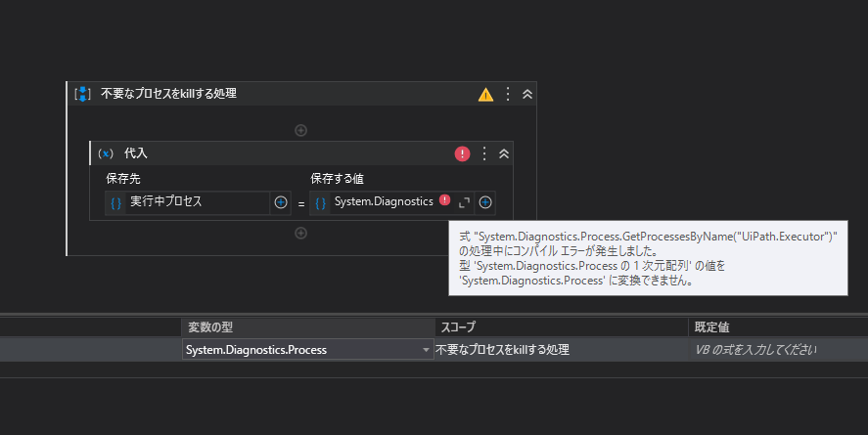Select the sequence title 不要なプロセスをkillする処理
The height and width of the screenshot is (435, 868).
click(169, 94)
